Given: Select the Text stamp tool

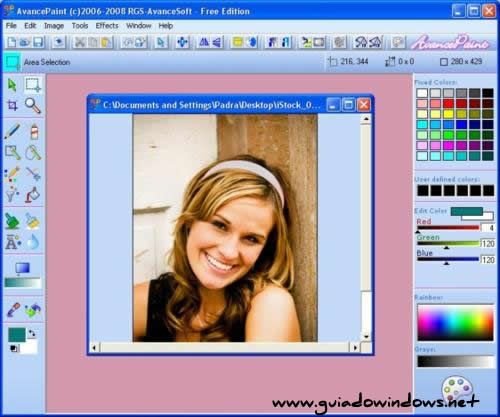Looking at the screenshot, I should pos(13,242).
